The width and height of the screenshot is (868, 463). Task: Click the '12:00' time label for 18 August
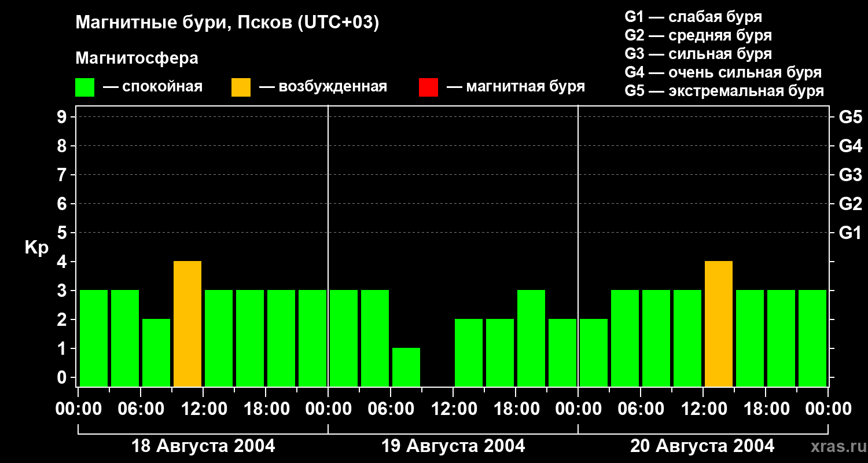203,409
